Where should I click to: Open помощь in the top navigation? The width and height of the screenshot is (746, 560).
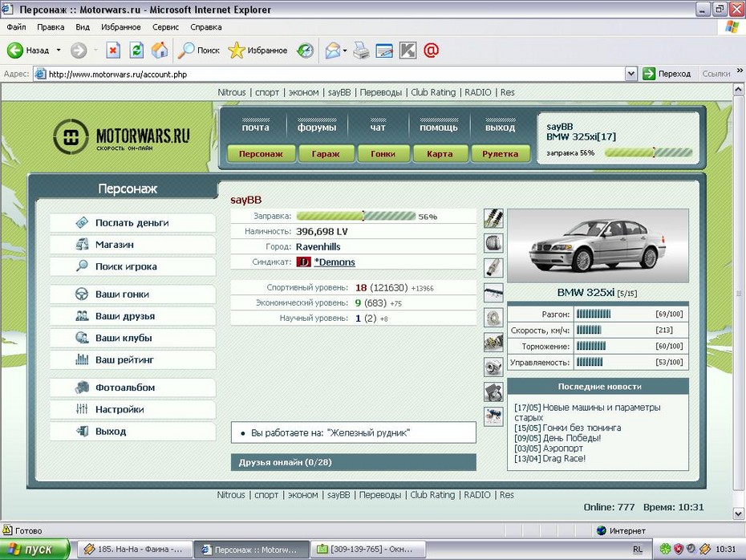[x=439, y=128]
